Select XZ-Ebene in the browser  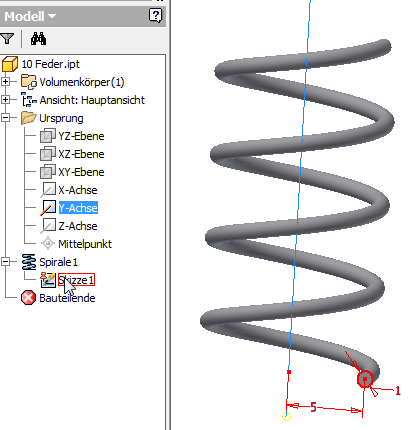pos(81,154)
